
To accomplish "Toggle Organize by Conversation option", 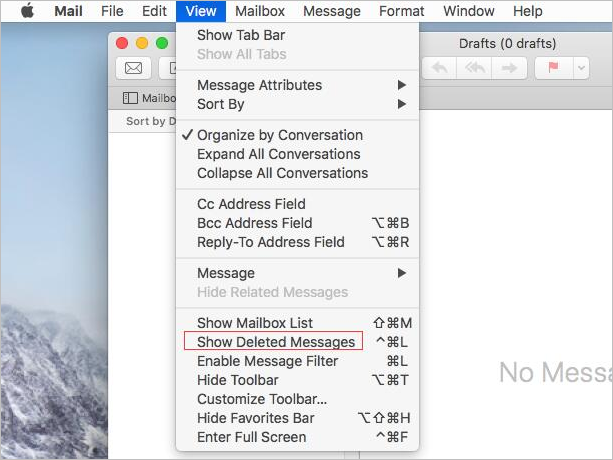I will coord(279,135).
